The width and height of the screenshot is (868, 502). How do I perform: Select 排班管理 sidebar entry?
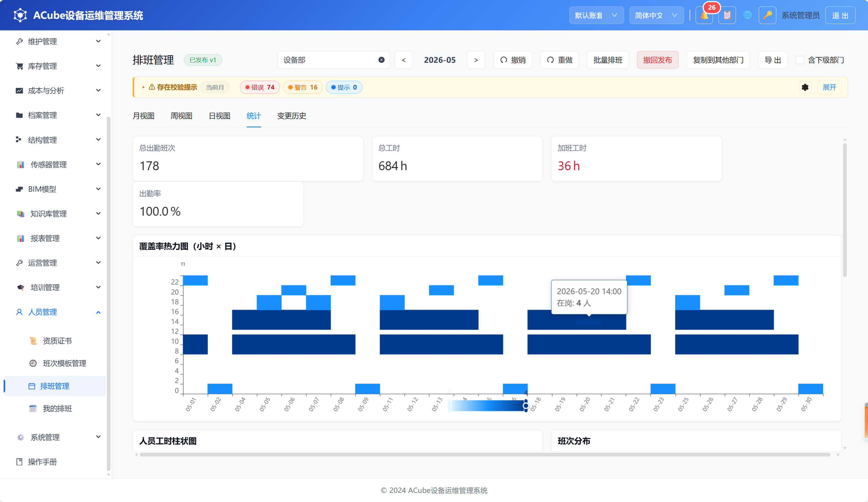click(x=54, y=386)
